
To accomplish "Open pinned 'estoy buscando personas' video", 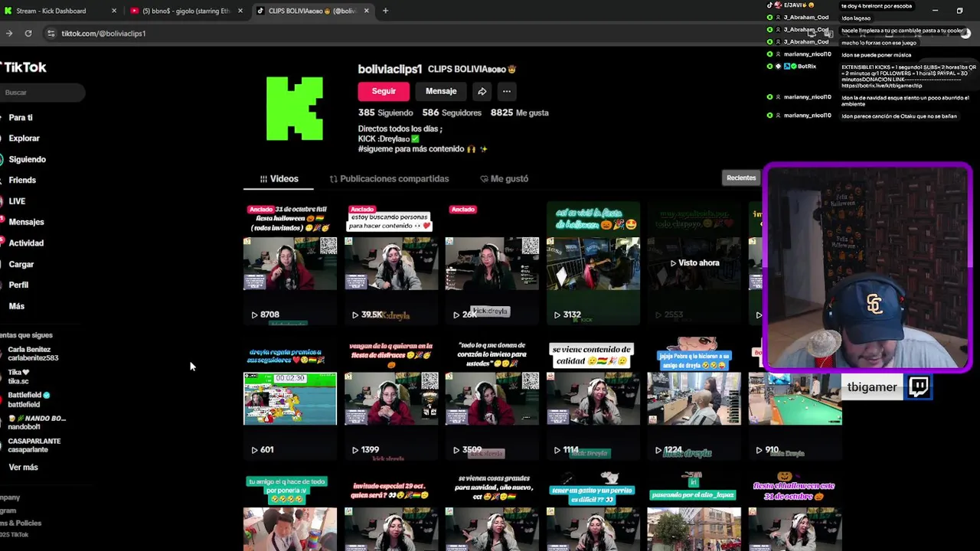I will pyautogui.click(x=390, y=263).
